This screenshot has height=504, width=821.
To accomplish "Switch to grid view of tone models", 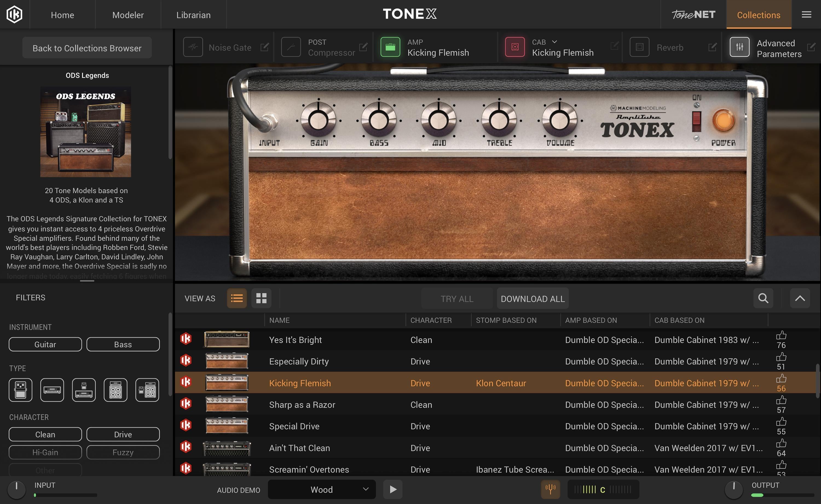I will tap(261, 298).
